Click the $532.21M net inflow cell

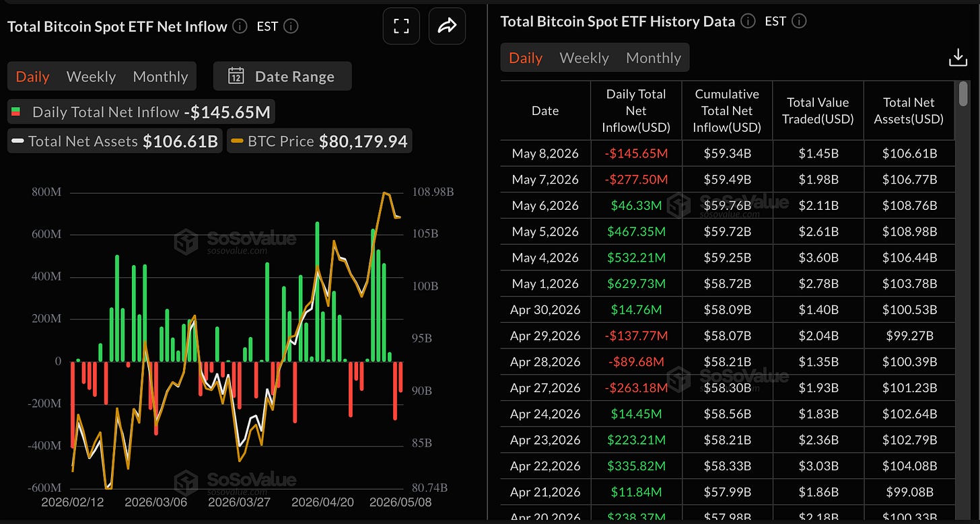636,258
